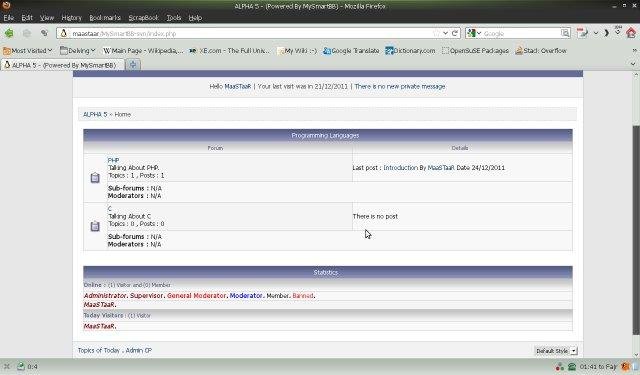Open the Admin CP link
640x375 pixels.
coord(138,350)
